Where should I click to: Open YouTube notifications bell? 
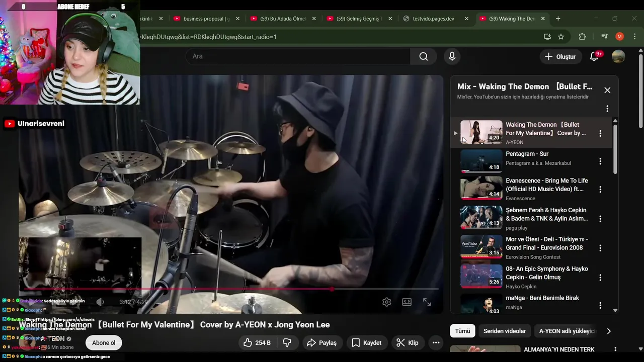tap(595, 56)
